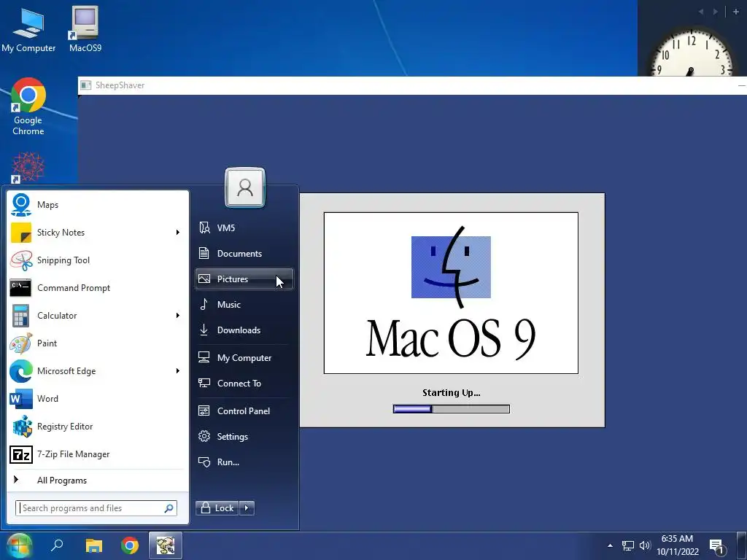This screenshot has height=560, width=747.
Task: Open the notification center icon
Action: coord(716,547)
